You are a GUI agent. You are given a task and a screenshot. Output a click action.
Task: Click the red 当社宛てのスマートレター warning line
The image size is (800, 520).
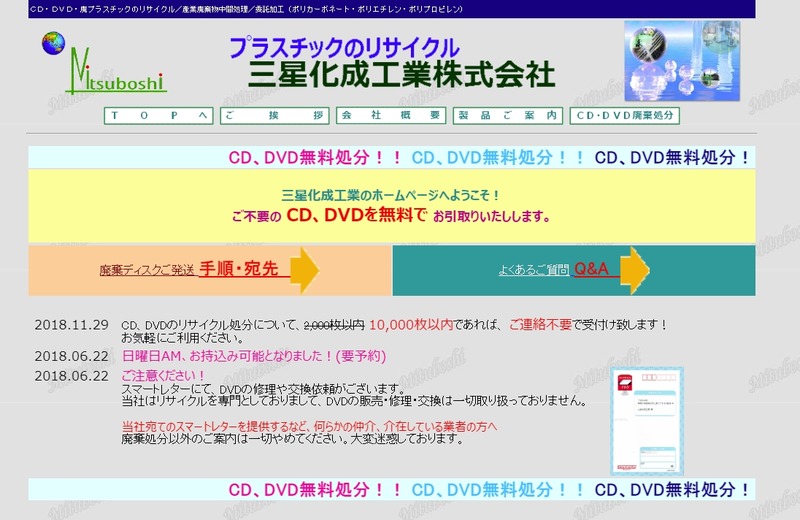(309, 427)
